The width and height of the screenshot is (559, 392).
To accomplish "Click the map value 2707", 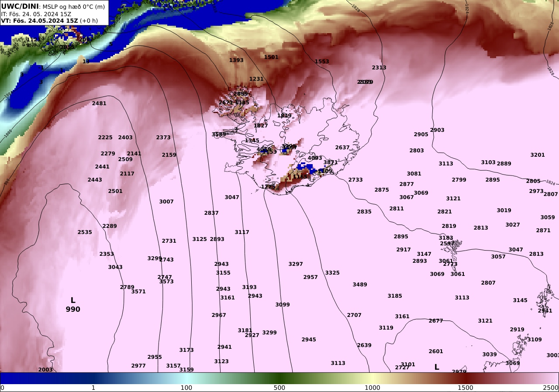I will (x=354, y=315).
